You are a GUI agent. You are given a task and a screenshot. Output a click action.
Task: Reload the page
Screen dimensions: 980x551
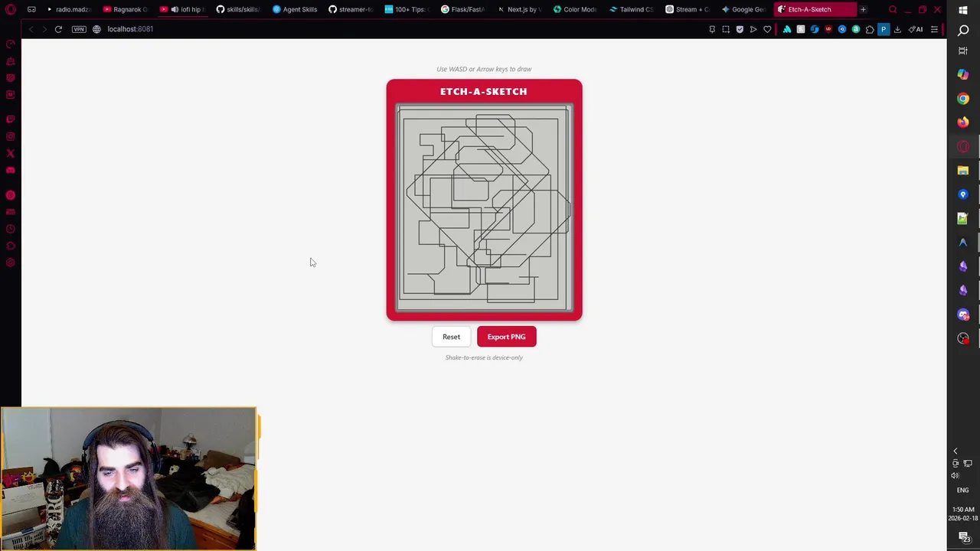(x=58, y=29)
